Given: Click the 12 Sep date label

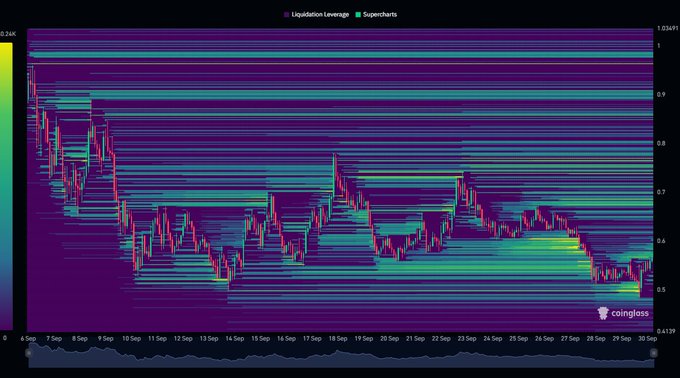Looking at the screenshot, I should (183, 339).
